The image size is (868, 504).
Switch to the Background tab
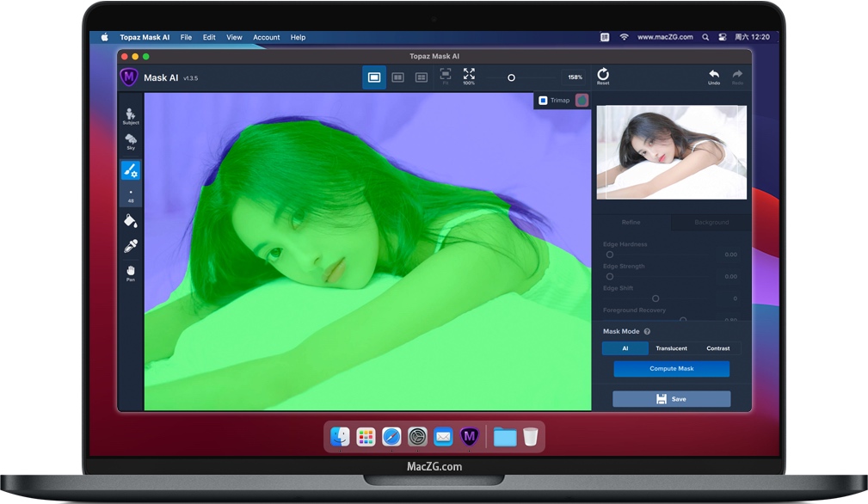pyautogui.click(x=711, y=222)
